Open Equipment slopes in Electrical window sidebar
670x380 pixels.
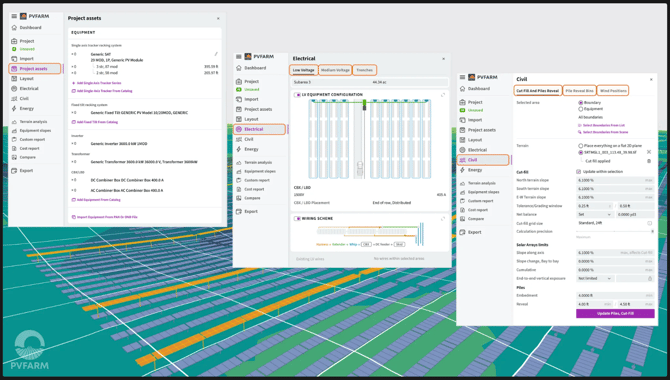point(259,171)
